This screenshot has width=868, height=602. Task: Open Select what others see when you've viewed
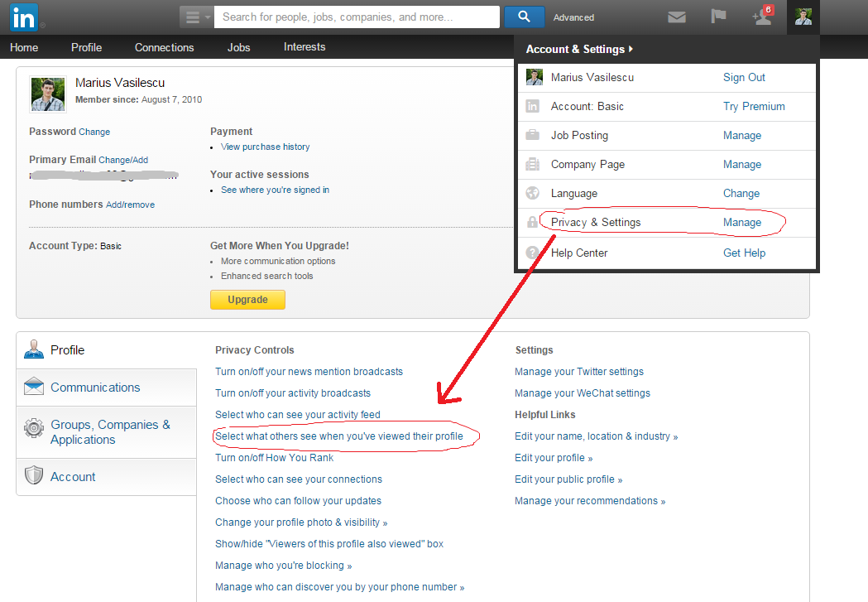339,436
